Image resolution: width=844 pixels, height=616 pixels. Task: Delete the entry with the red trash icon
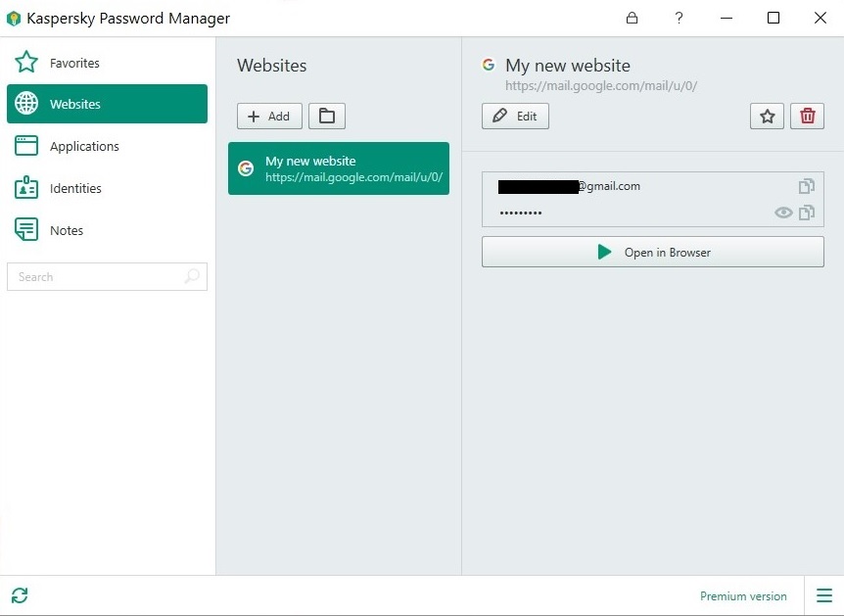(x=807, y=117)
